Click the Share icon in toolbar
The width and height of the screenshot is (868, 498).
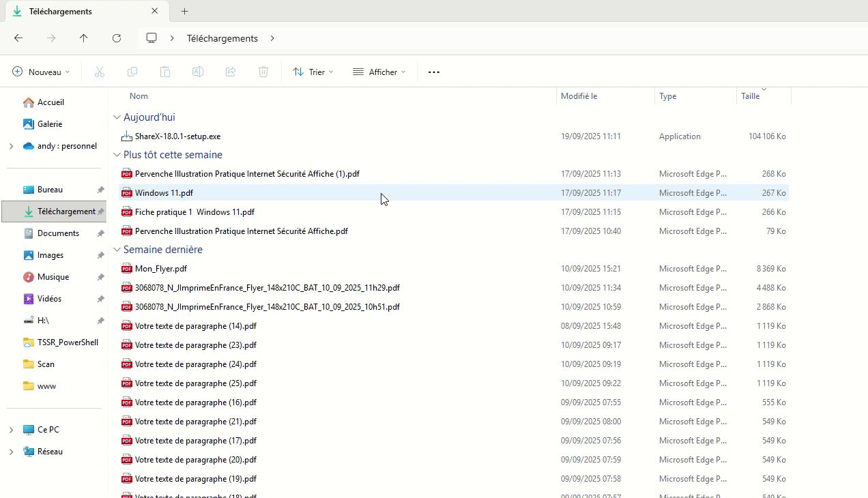click(231, 72)
